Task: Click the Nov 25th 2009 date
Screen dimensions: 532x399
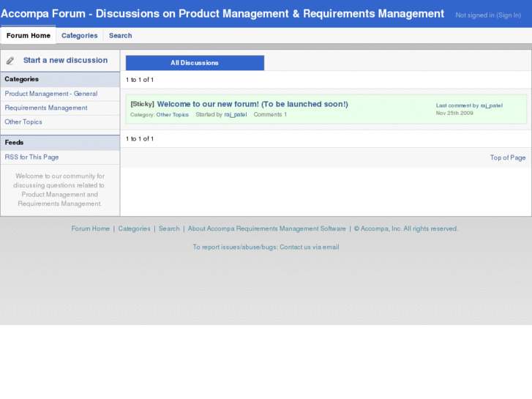Action: [x=454, y=113]
